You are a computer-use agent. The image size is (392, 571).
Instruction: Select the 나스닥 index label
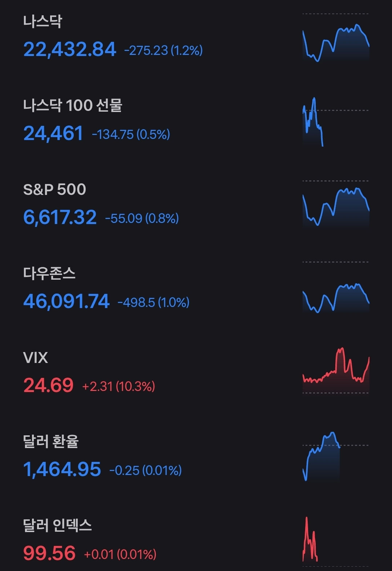(43, 21)
